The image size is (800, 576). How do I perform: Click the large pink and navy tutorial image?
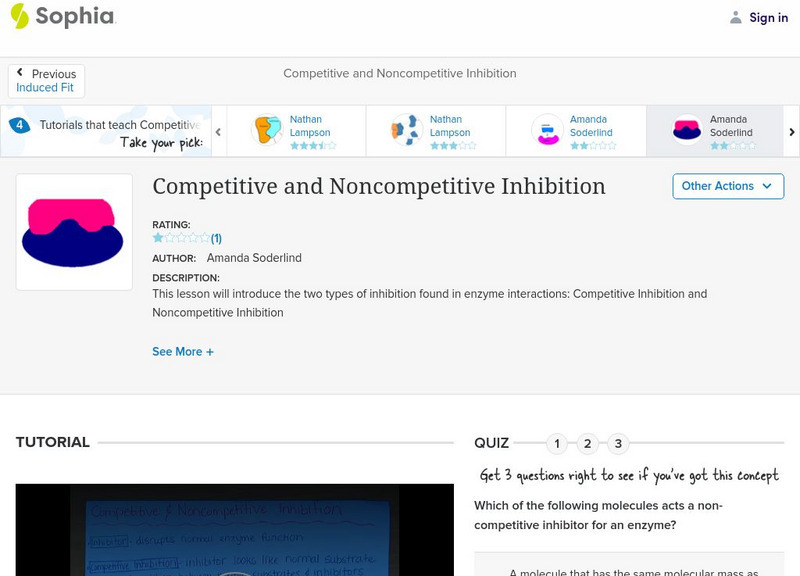click(x=74, y=232)
